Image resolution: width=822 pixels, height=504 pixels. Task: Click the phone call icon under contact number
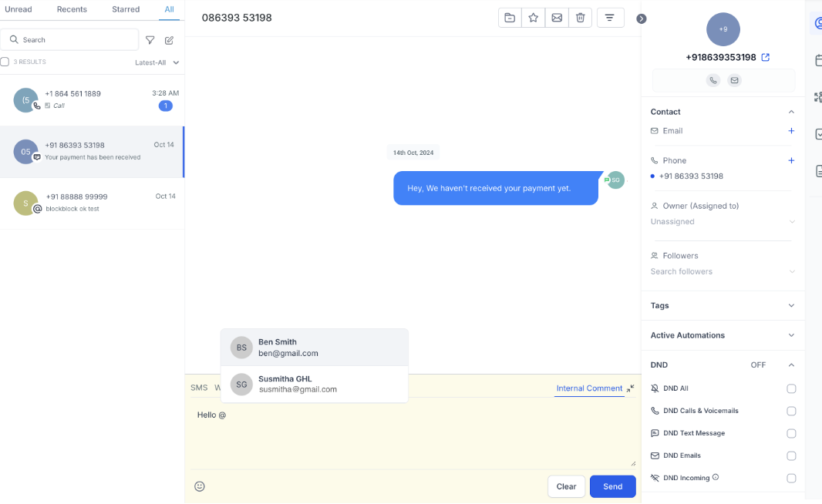tap(713, 80)
